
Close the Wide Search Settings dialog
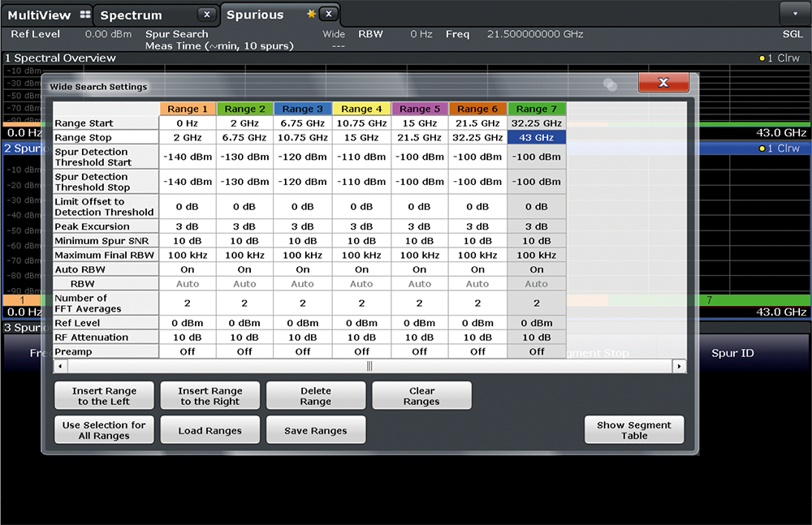[663, 83]
